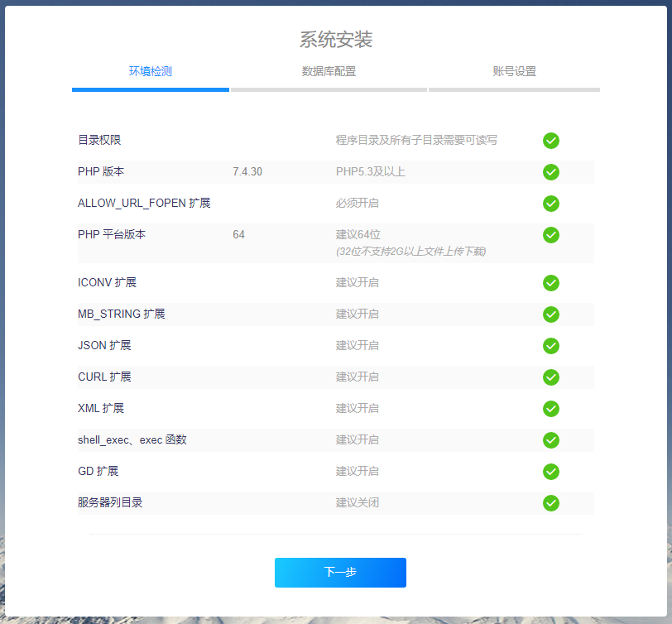Click the 32位不支持2G以上文件上传下载 note
Viewport: 672px width, 624px height.
coord(410,251)
